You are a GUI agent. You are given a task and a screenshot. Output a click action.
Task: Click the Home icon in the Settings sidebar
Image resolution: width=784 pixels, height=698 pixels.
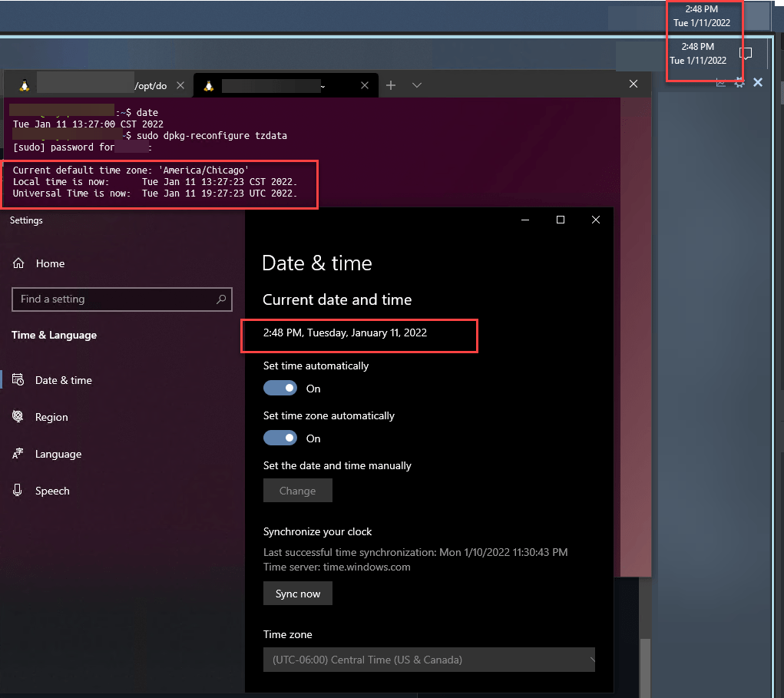pos(18,263)
